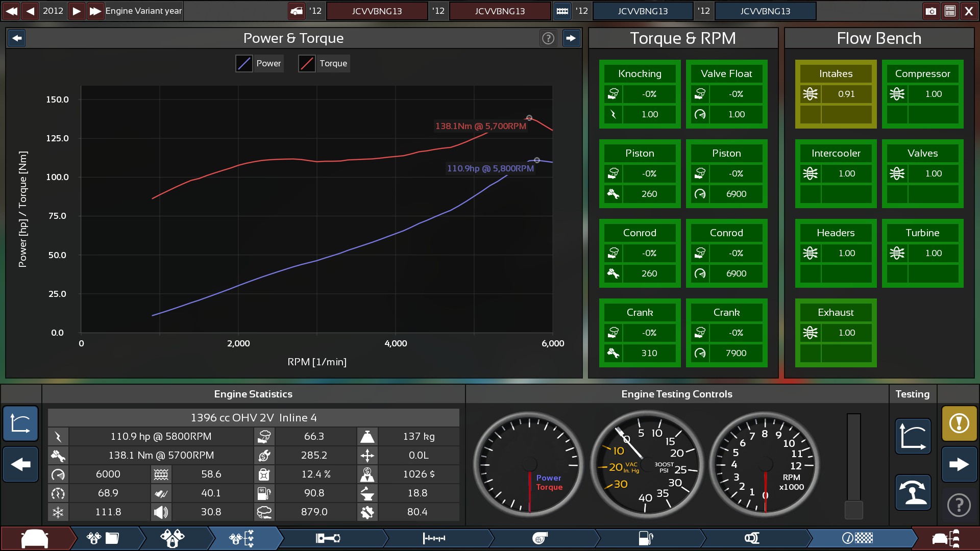Open the exhaust tab in bottom bar
Screen dimensions: 980x551
tap(752, 538)
